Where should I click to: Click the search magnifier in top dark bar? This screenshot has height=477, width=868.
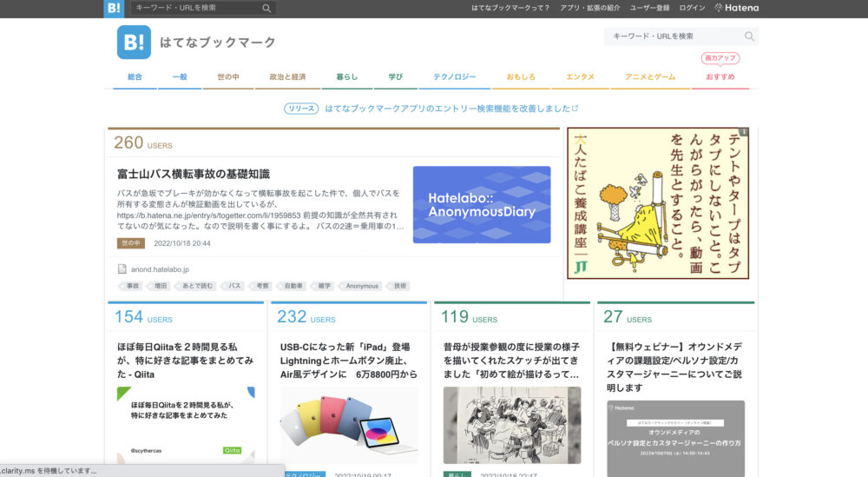[x=266, y=9]
